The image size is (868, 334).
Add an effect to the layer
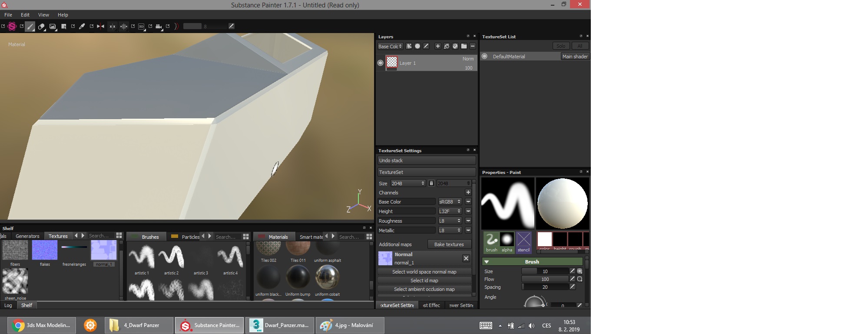(409, 46)
